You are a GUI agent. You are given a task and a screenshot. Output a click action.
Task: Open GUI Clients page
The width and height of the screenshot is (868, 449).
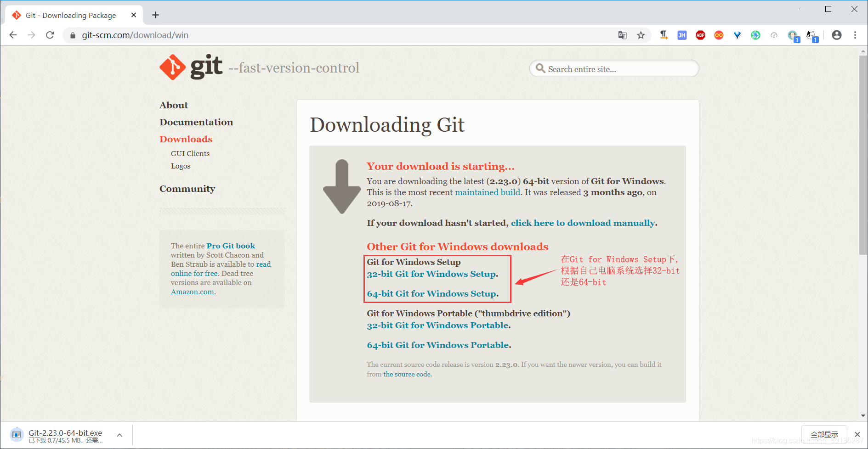pyautogui.click(x=190, y=154)
